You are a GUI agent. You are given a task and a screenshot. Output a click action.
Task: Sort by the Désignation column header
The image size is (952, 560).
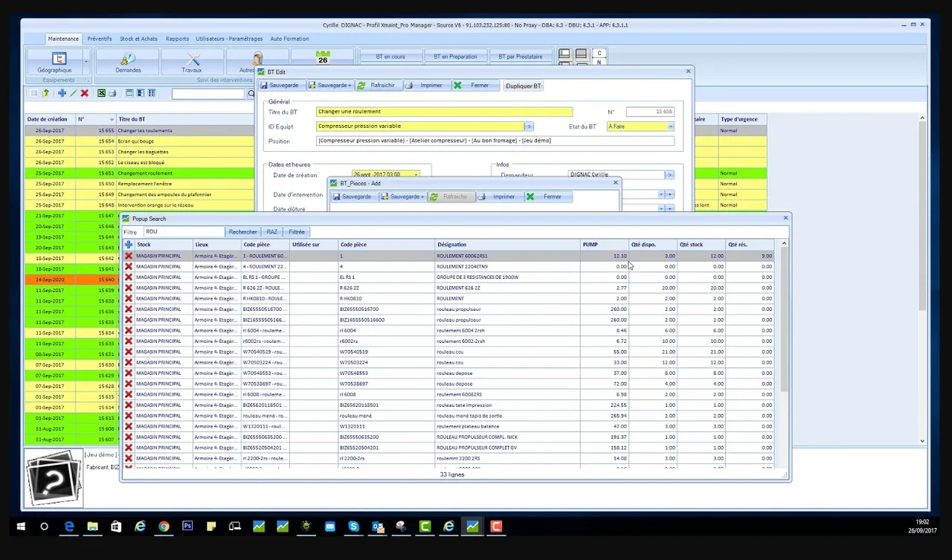(x=508, y=244)
